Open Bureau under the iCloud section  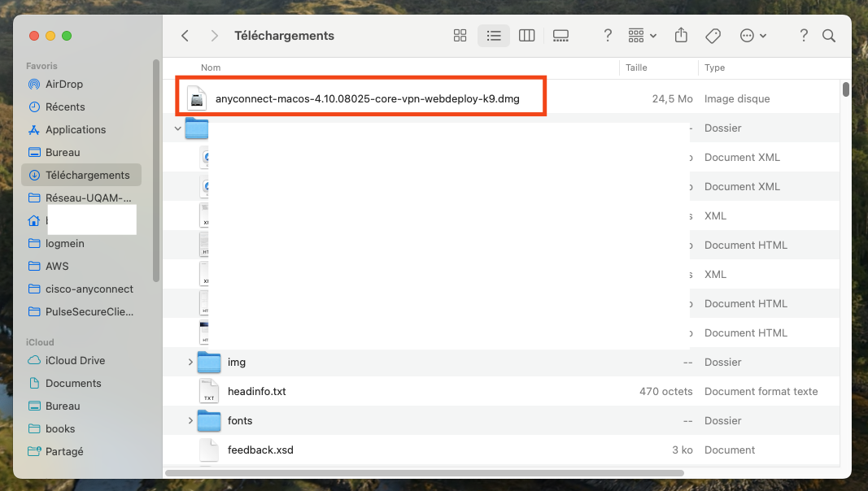pos(63,406)
